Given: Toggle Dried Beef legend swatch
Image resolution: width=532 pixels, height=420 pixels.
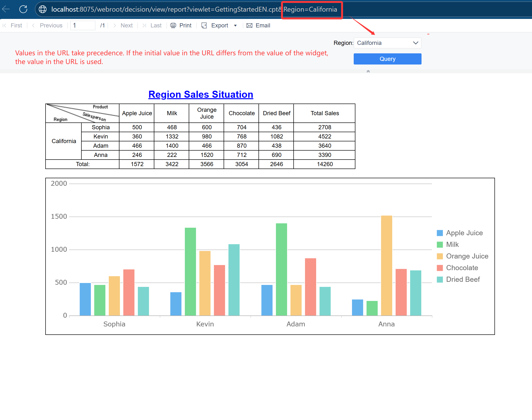Looking at the screenshot, I should tap(440, 280).
